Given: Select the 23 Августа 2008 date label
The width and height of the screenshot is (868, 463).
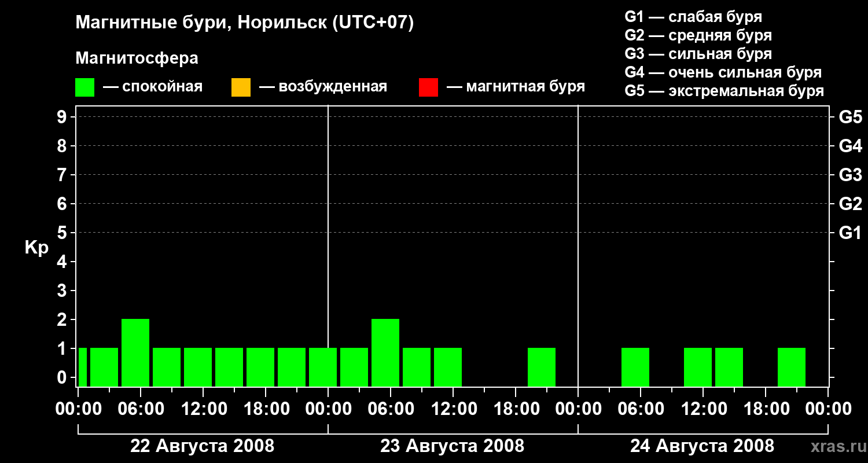Looking at the screenshot, I should tap(452, 446).
